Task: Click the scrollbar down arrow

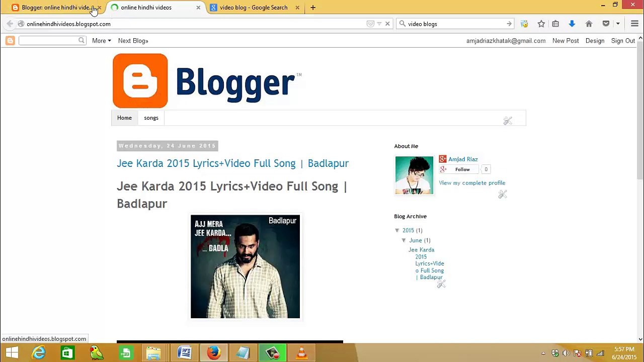Action: pos(640,339)
